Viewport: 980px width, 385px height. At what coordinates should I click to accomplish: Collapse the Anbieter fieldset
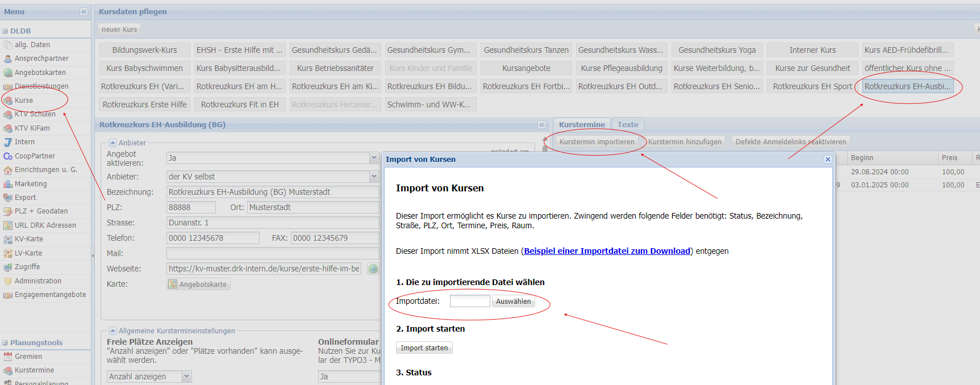(112, 143)
